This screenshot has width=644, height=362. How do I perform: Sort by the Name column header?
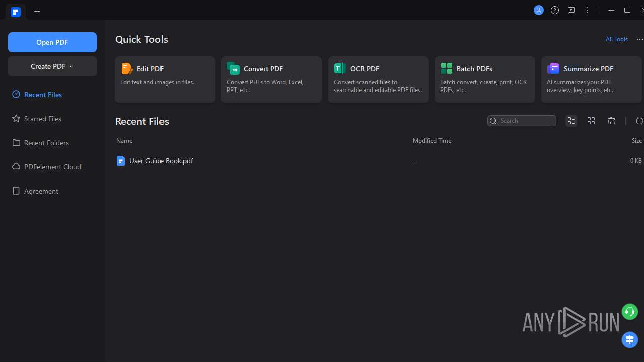point(124,141)
